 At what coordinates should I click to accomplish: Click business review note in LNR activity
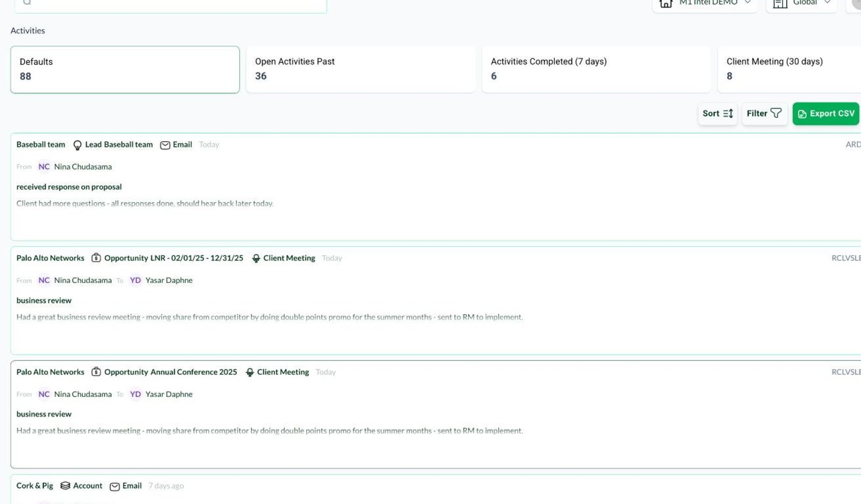coord(270,317)
